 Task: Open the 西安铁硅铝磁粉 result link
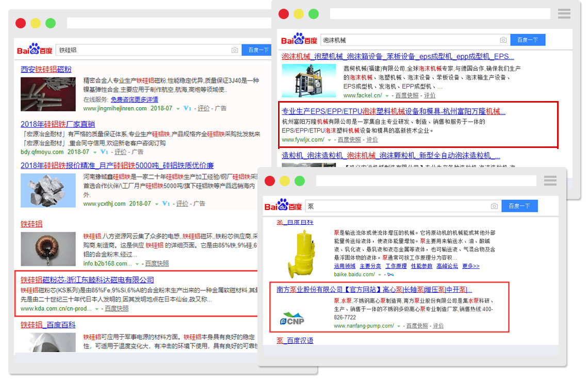(x=46, y=69)
